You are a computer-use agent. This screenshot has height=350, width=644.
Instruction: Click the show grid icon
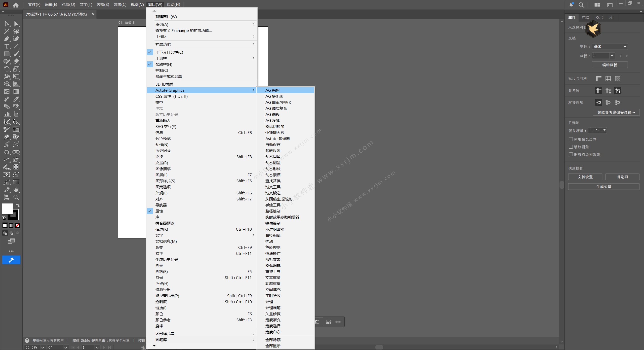coord(608,79)
